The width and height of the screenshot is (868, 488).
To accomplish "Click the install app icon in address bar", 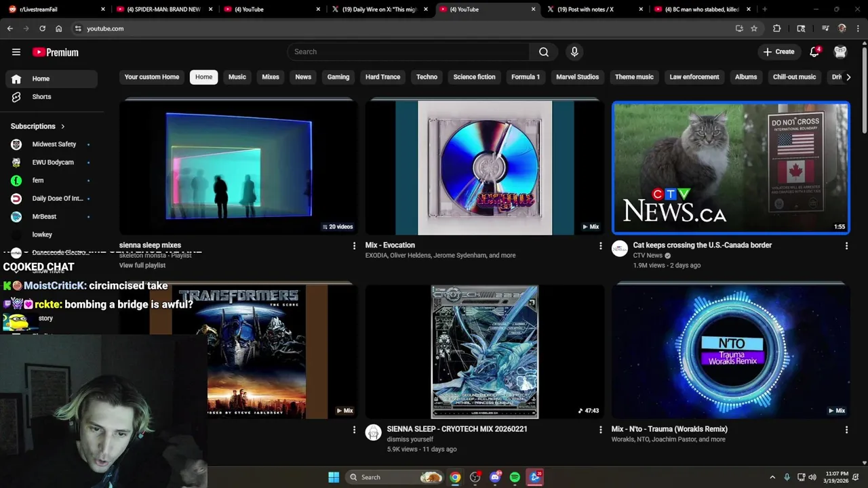I will tap(739, 28).
